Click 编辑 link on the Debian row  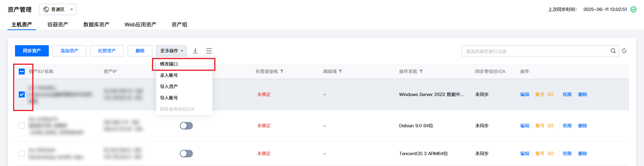[525, 126]
